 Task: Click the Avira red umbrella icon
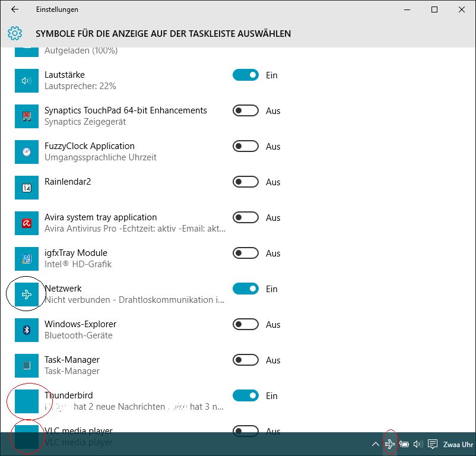click(27, 223)
